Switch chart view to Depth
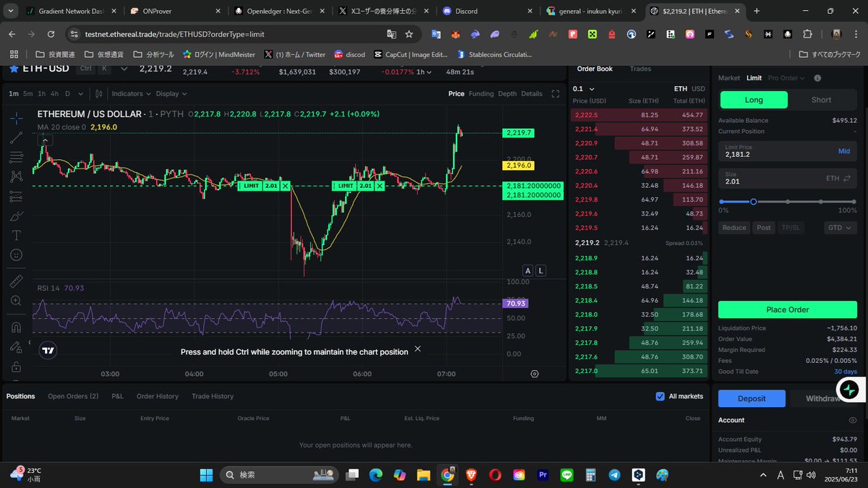 pos(508,93)
